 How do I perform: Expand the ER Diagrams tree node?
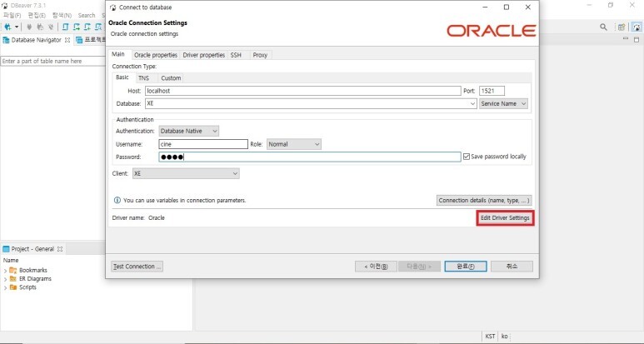pos(5,279)
